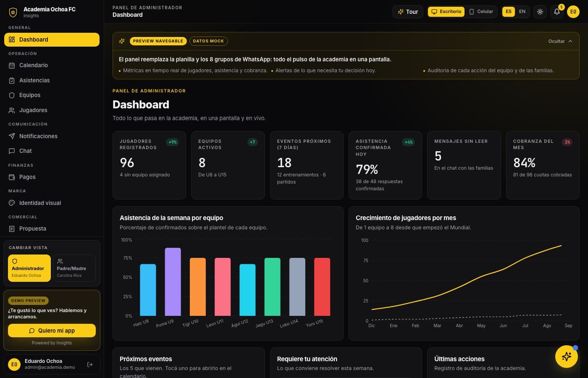Open the EO user avatar in top bar
Viewport: 588px width, 378px height.
pyautogui.click(x=573, y=12)
